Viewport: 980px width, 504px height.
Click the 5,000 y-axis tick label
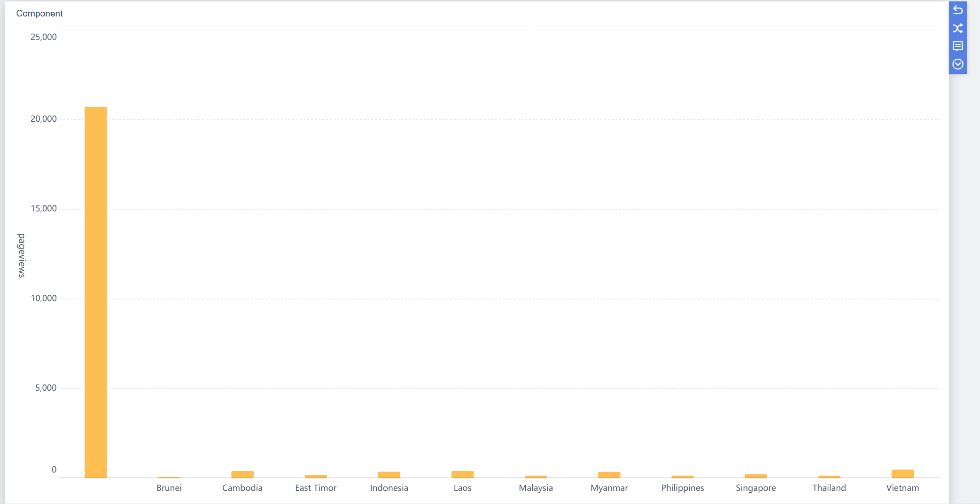pyautogui.click(x=46, y=388)
